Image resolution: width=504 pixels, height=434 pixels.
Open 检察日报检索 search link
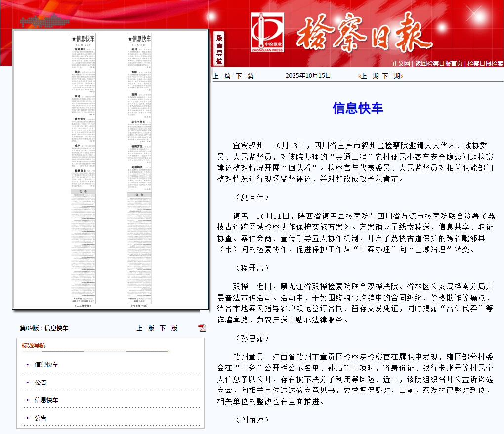click(x=485, y=63)
